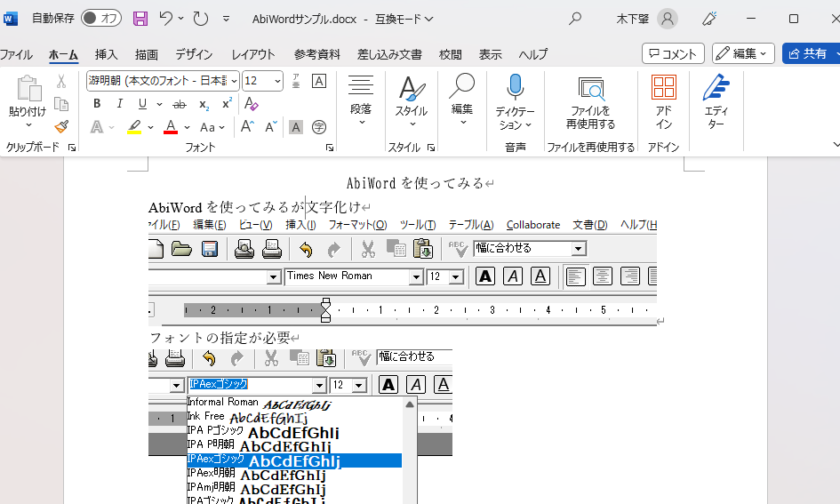Increase font size with A-up icon
This screenshot has height=504, width=840.
(247, 127)
